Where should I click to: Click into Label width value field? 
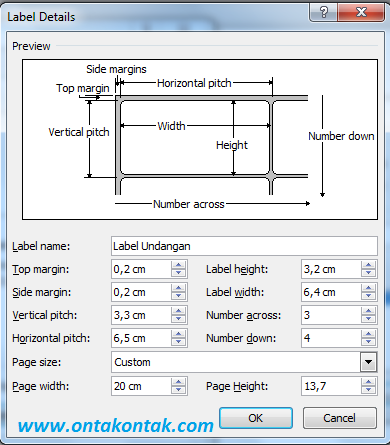(331, 292)
